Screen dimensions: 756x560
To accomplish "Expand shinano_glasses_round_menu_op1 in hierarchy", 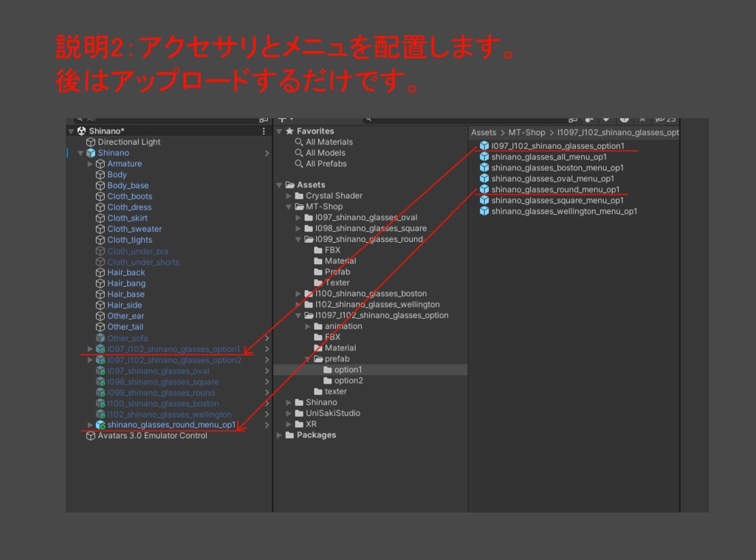I will (90, 424).
